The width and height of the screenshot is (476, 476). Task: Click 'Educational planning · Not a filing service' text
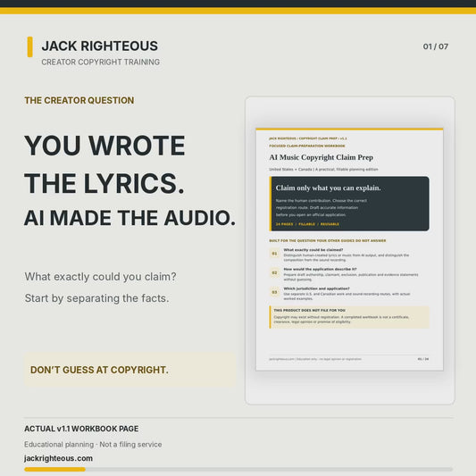[x=93, y=445]
